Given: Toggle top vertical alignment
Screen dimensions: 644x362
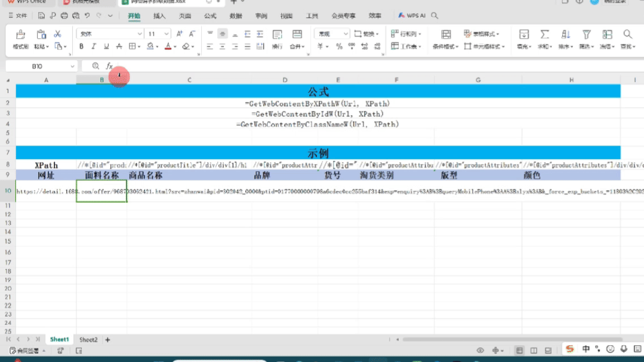Looking at the screenshot, I should click(210, 34).
